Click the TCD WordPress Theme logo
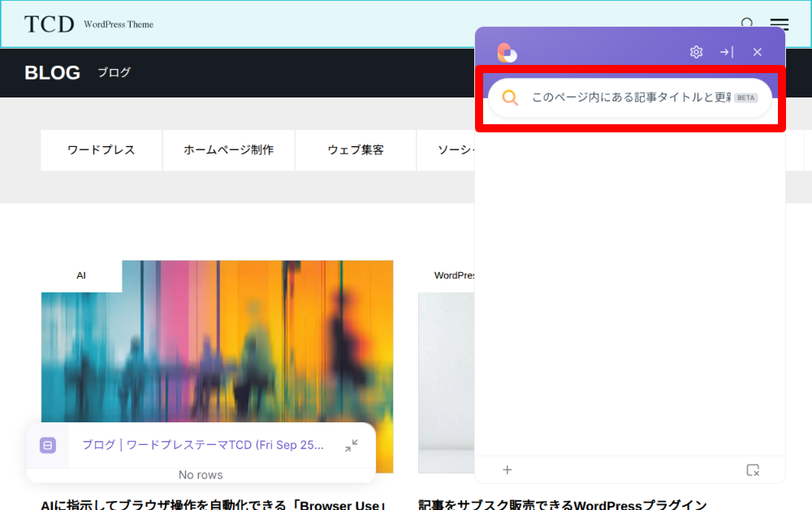 [x=89, y=24]
